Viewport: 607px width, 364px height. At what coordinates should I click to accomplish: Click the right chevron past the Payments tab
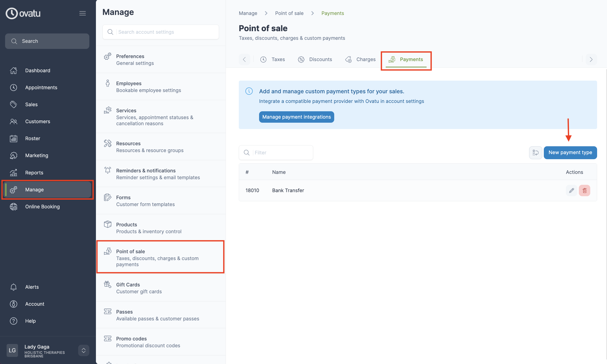click(591, 59)
